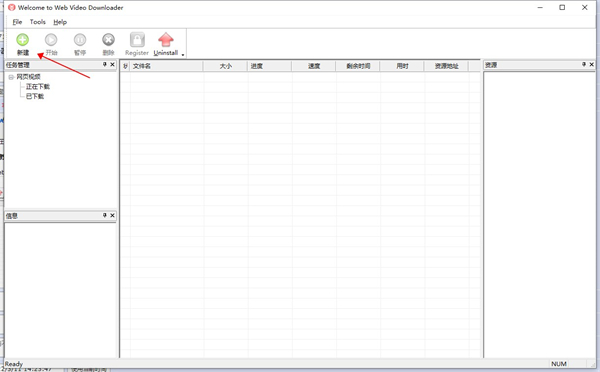
Task: Click the 删除 (Delete) X toolbar icon
Action: pos(108,40)
